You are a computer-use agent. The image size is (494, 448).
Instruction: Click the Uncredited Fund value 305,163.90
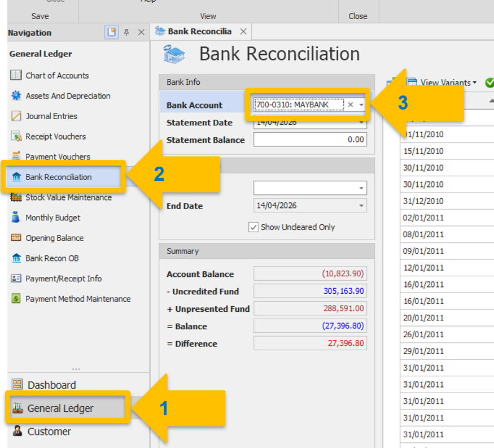310,291
